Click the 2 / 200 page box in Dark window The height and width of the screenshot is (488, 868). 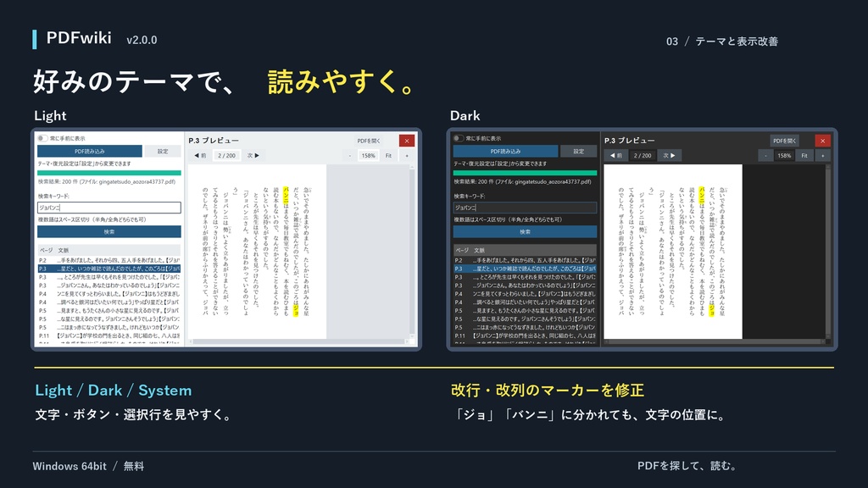click(643, 156)
